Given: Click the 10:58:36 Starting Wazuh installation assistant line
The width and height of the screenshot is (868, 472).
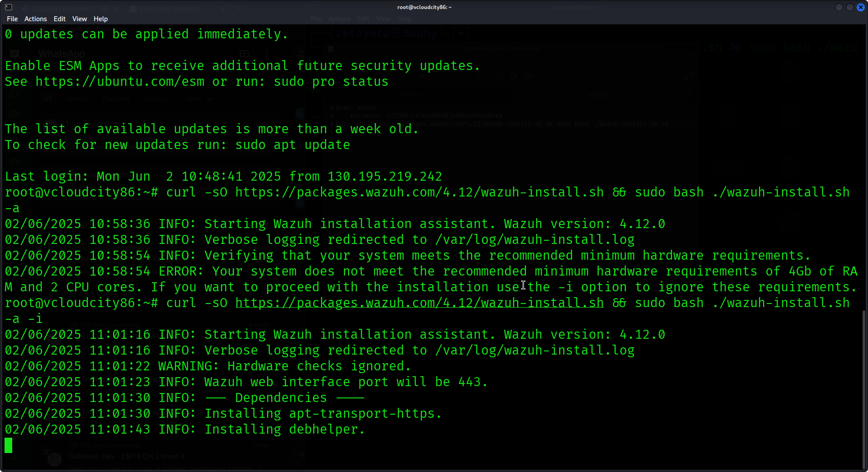Looking at the screenshot, I should (x=335, y=224).
